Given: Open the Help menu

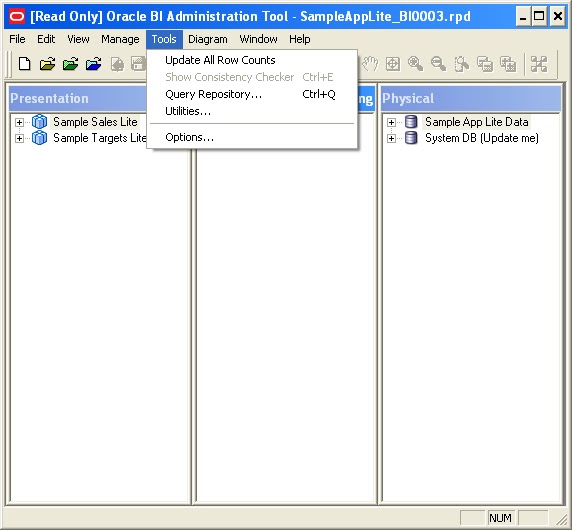Looking at the screenshot, I should [x=299, y=39].
